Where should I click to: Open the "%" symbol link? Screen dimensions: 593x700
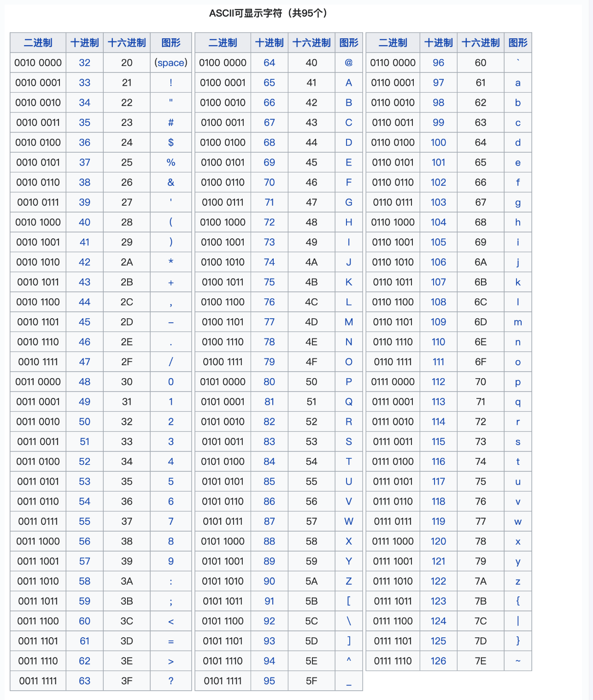point(171,162)
